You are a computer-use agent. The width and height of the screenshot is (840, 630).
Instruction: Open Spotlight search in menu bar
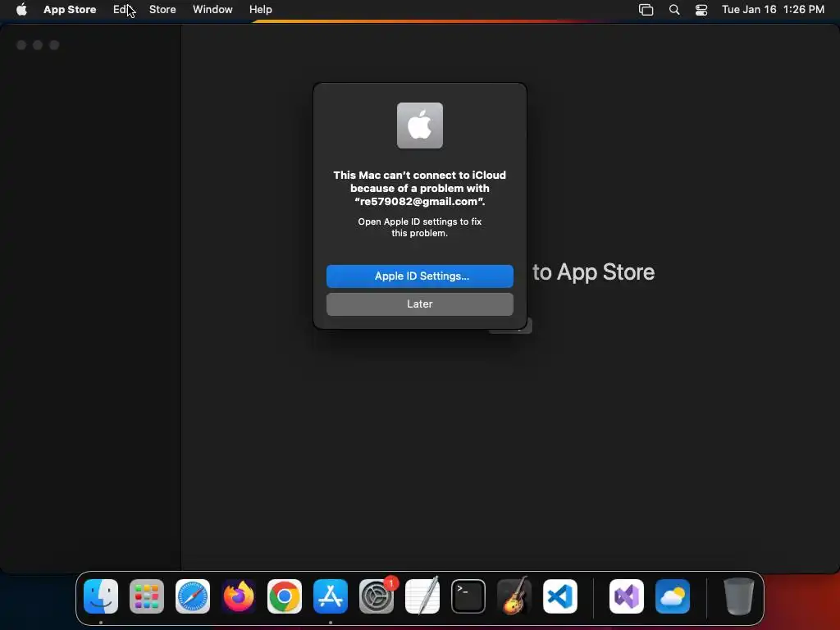pyautogui.click(x=674, y=10)
